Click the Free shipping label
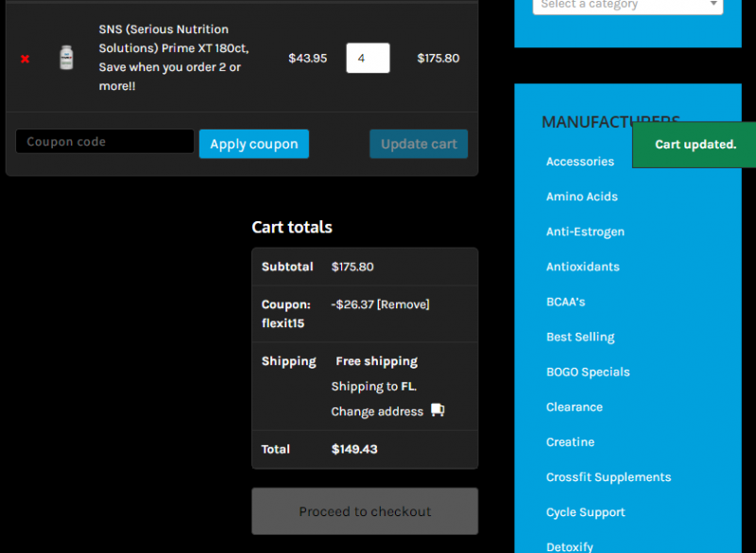Image resolution: width=756 pixels, height=553 pixels. 376,362
